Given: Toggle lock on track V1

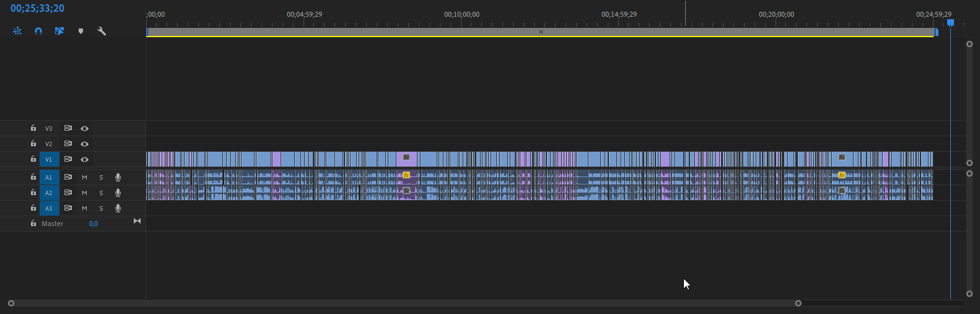Looking at the screenshot, I should pyautogui.click(x=33, y=159).
